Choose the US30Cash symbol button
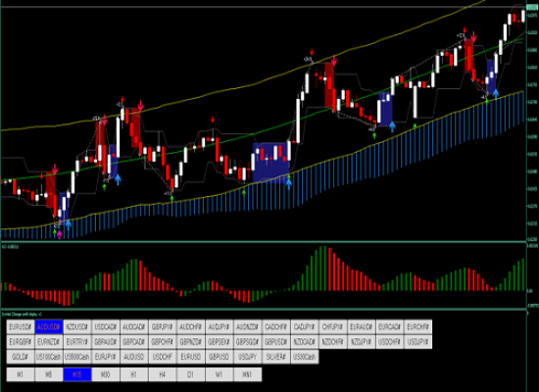Image resolution: width=539 pixels, height=392 pixels. click(x=305, y=357)
